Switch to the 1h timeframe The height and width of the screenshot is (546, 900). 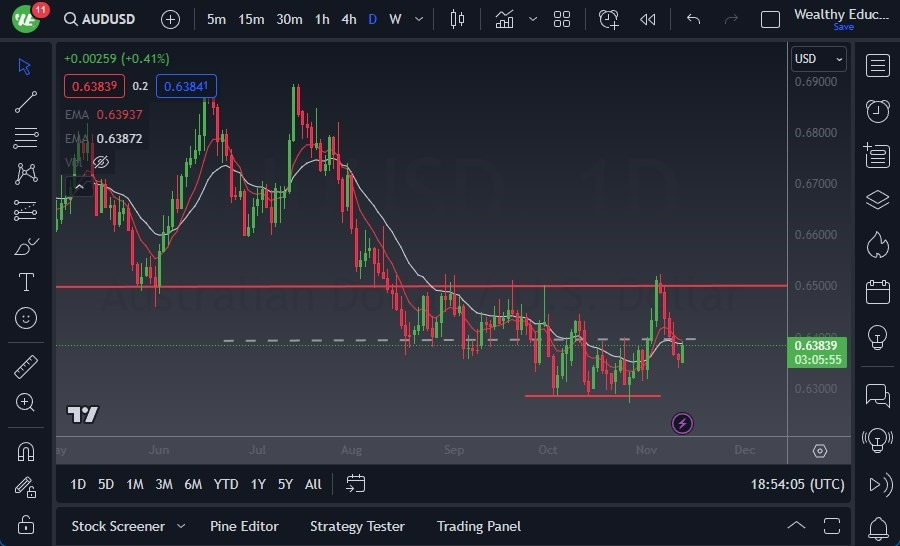tap(322, 20)
